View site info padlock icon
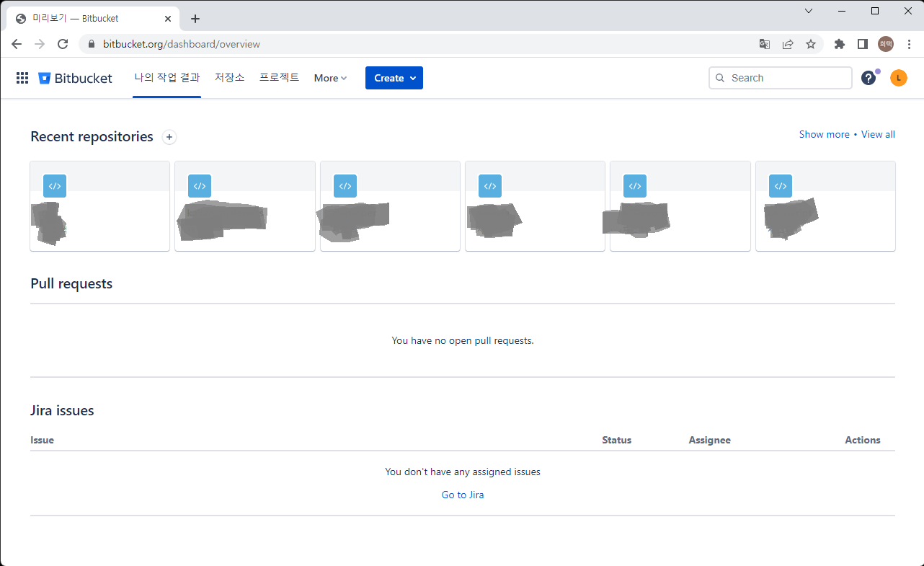Viewport: 924px width, 566px height. click(x=92, y=44)
